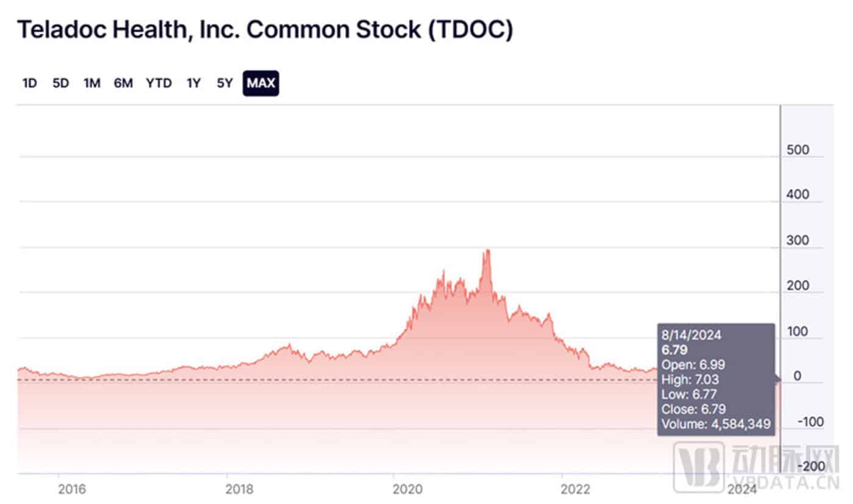Click the highlighted MAX range button
This screenshot has width=853, height=504.
pos(261,83)
